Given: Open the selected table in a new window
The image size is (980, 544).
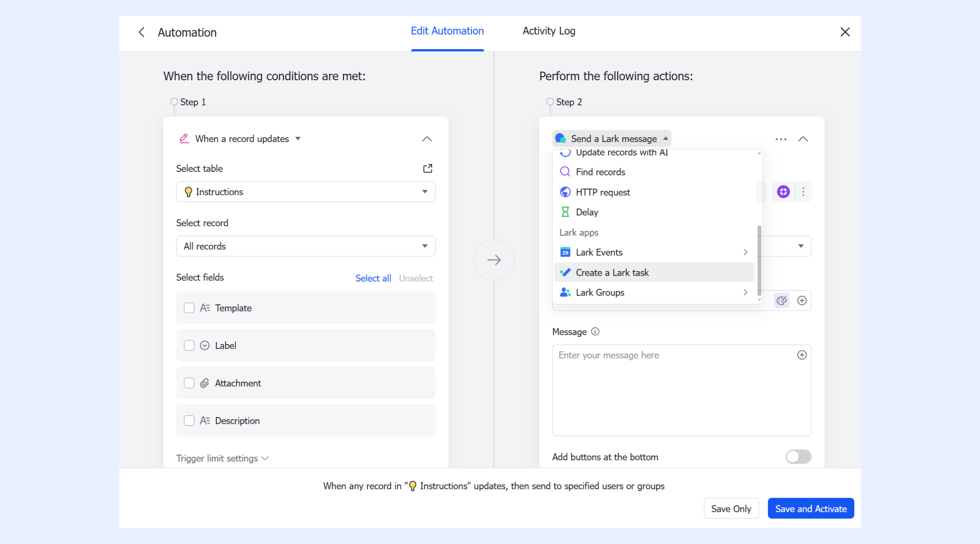Looking at the screenshot, I should coord(427,169).
